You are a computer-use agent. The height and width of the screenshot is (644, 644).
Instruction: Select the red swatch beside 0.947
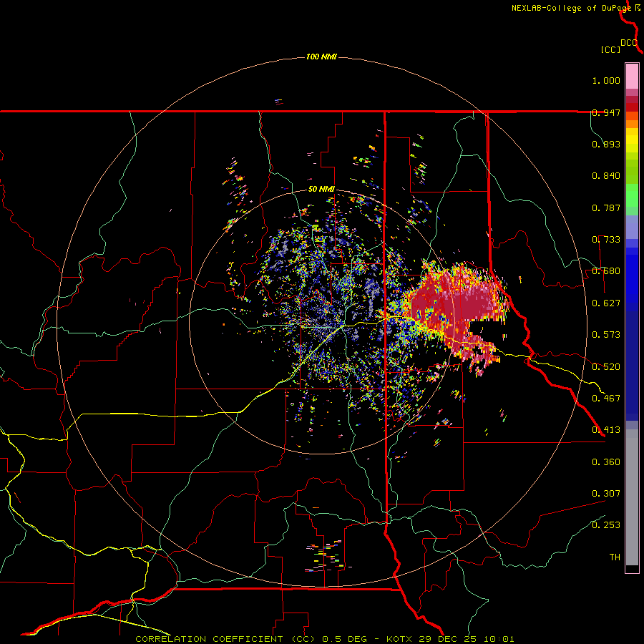(632, 107)
